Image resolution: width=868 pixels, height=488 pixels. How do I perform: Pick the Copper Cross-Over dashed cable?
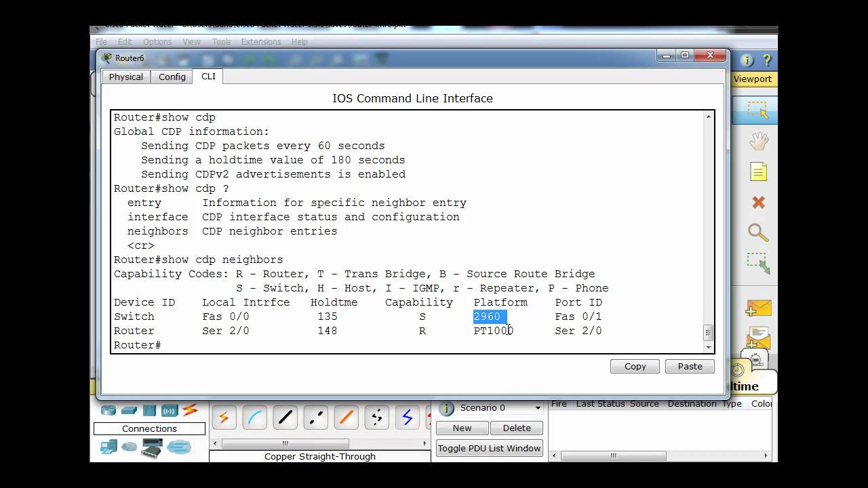pyautogui.click(x=316, y=418)
